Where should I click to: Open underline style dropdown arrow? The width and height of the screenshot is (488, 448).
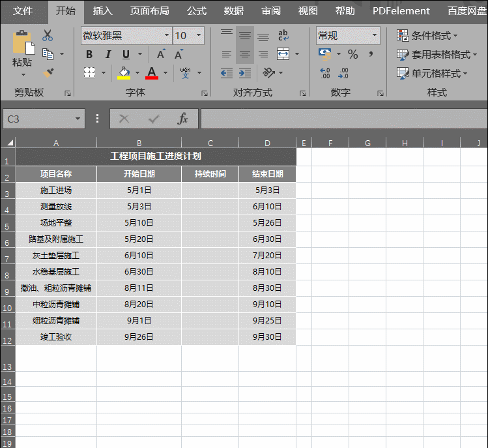pyautogui.click(x=140, y=54)
